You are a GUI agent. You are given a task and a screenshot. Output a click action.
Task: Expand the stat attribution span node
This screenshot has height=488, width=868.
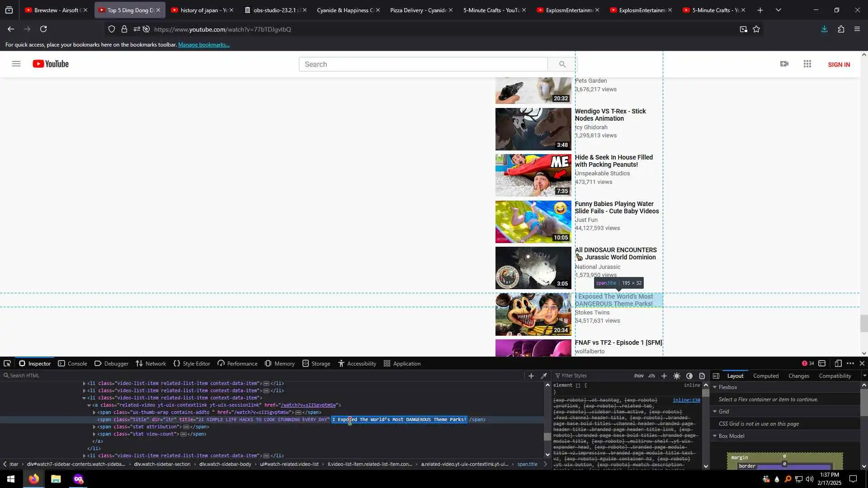pos(94,427)
